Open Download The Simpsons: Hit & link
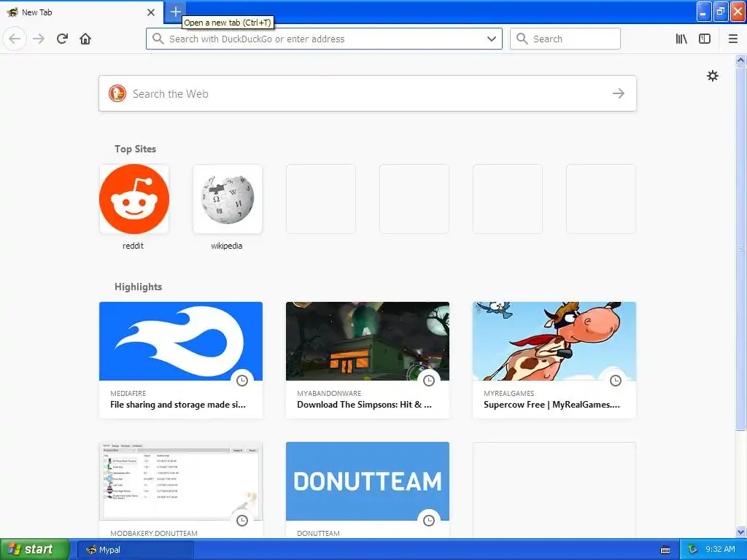Screen dimensions: 747x560 coord(364,404)
